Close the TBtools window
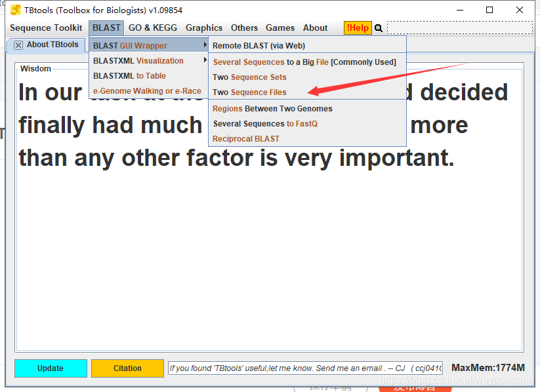540x392 pixels. 520,10
